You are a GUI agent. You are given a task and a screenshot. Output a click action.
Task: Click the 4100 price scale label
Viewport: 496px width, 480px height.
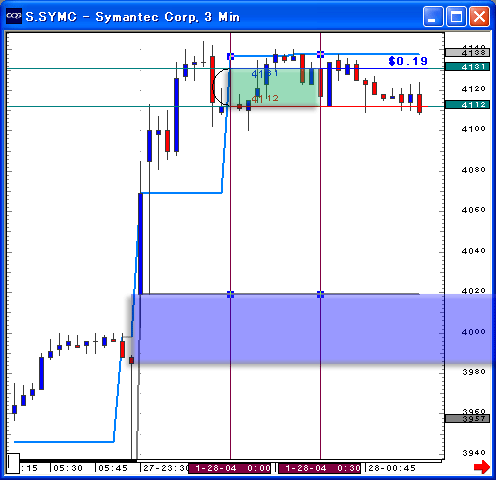473,129
